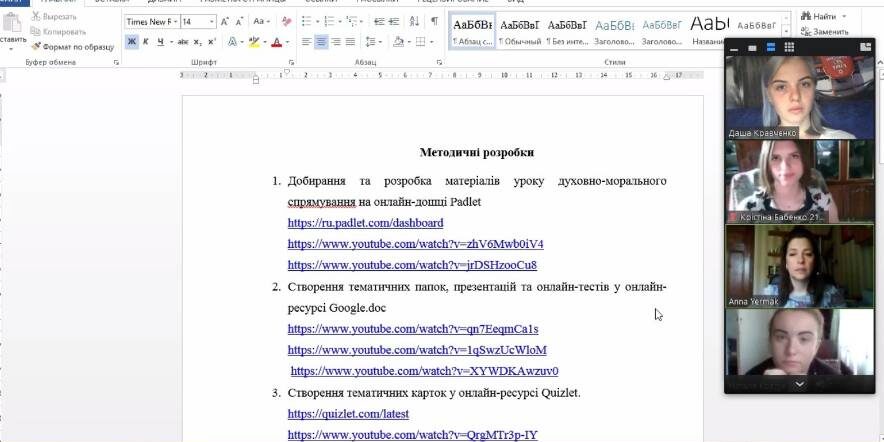Viewport: 884px width, 442px height.
Task: Open YouTube link ending jrDSHzooCu8
Action: click(412, 265)
